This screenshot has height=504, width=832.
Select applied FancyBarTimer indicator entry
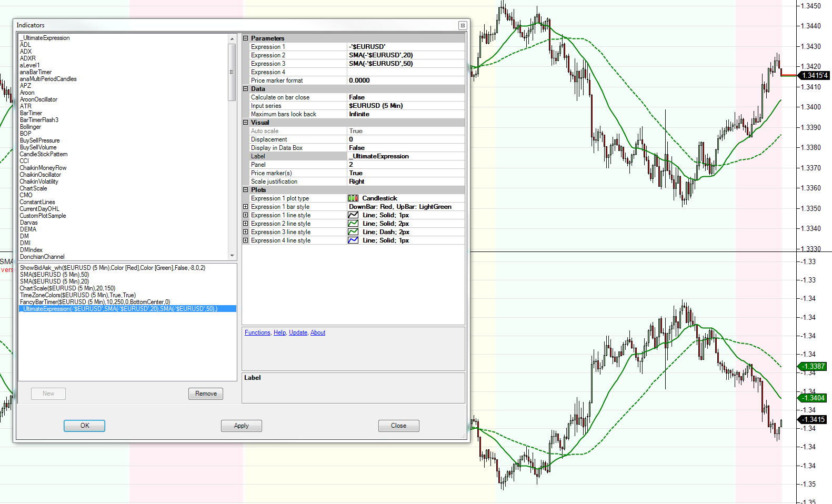pyautogui.click(x=95, y=302)
